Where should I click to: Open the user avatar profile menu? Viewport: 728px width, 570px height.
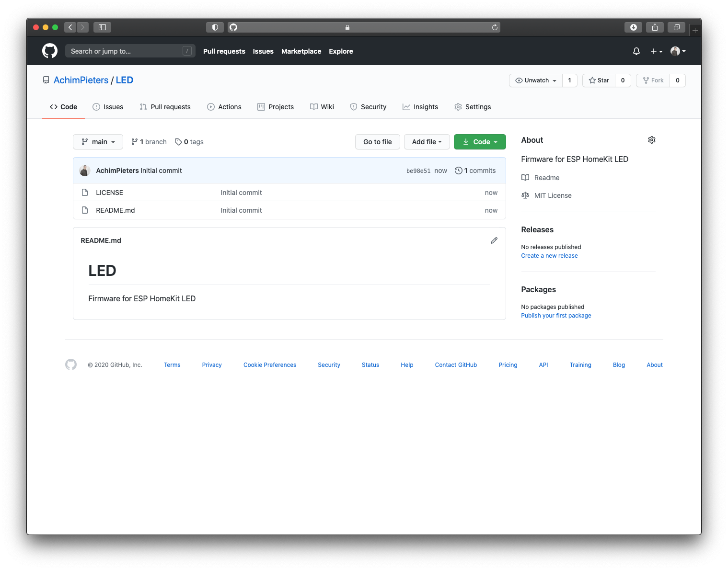click(x=678, y=51)
